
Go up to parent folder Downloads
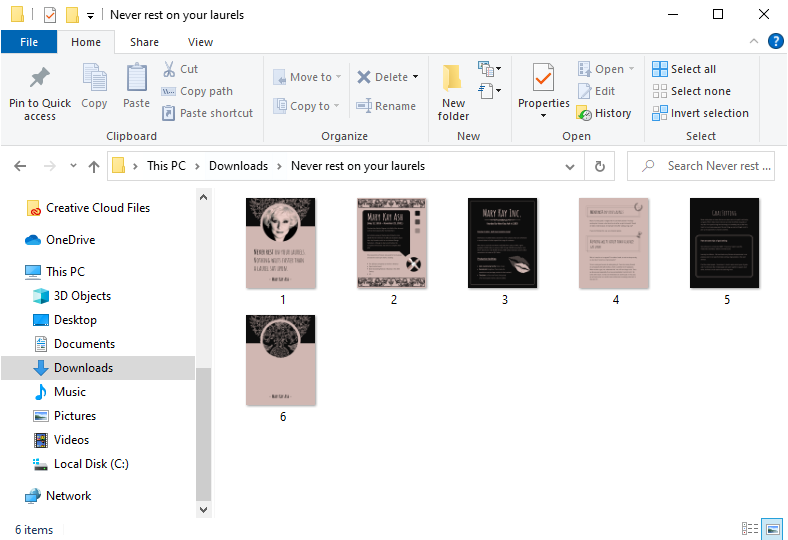click(94, 166)
